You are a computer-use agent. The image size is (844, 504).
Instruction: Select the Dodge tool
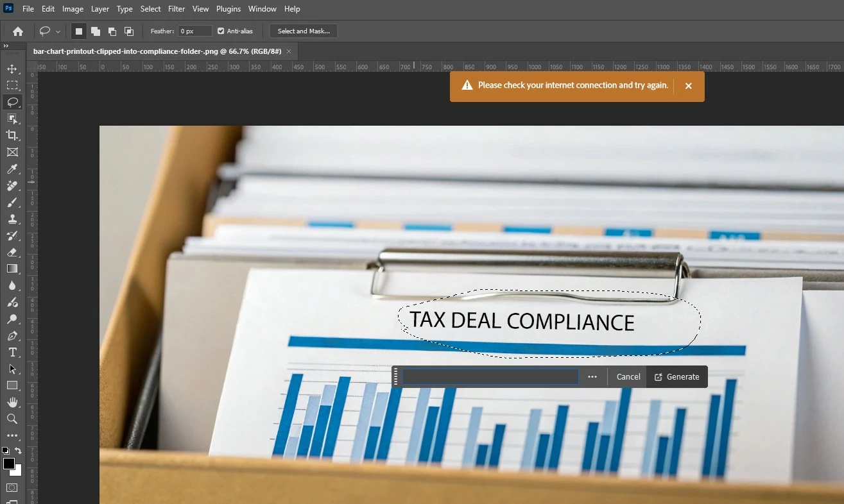click(12, 319)
